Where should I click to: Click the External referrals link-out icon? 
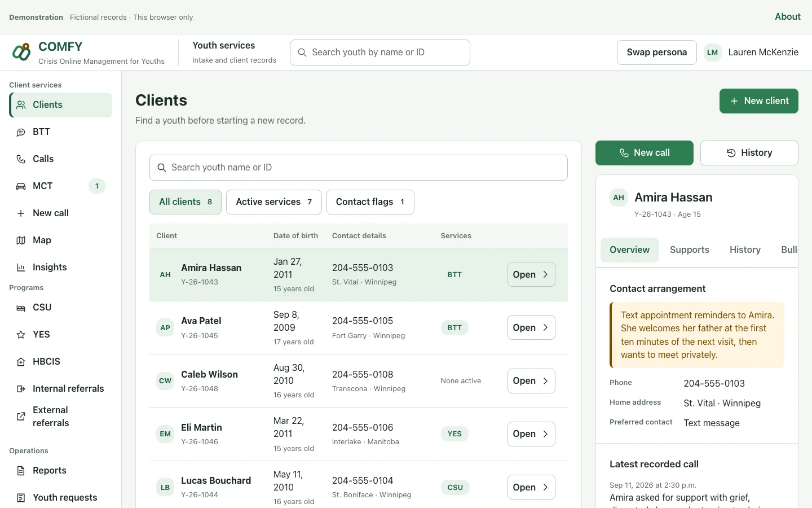(x=21, y=417)
